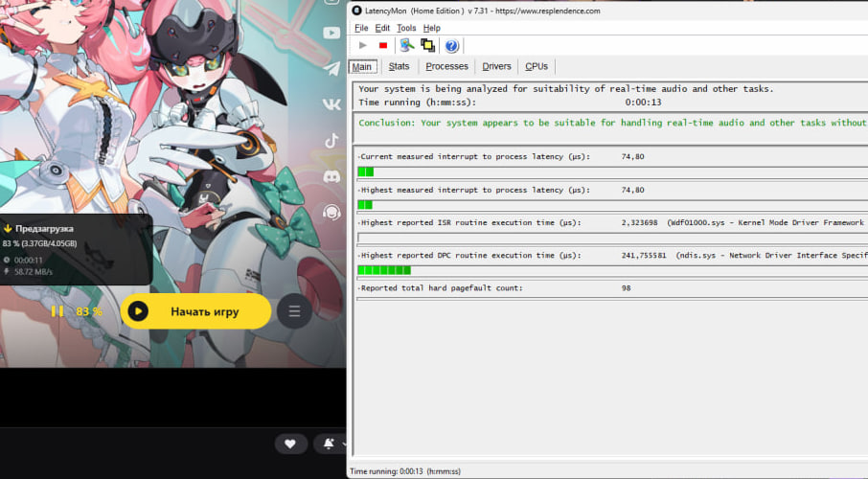Click the ISR routine execution time empty bar
Viewport: 868px width, 479px height.
613,239
